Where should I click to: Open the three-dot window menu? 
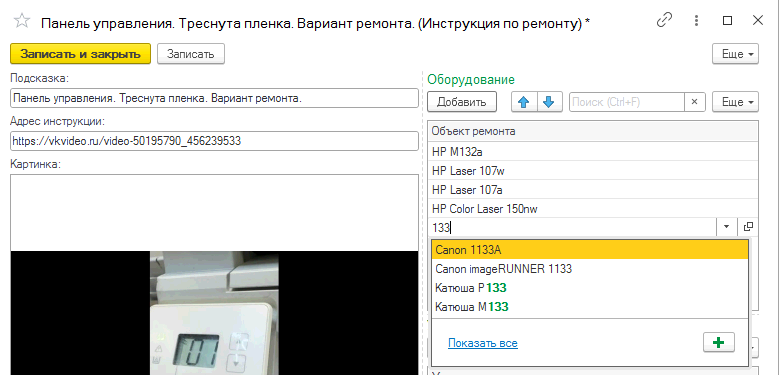[697, 20]
